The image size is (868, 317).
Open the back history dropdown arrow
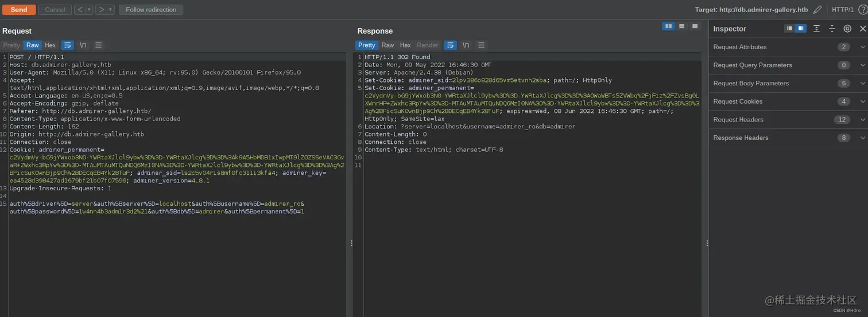pyautogui.click(x=90, y=10)
